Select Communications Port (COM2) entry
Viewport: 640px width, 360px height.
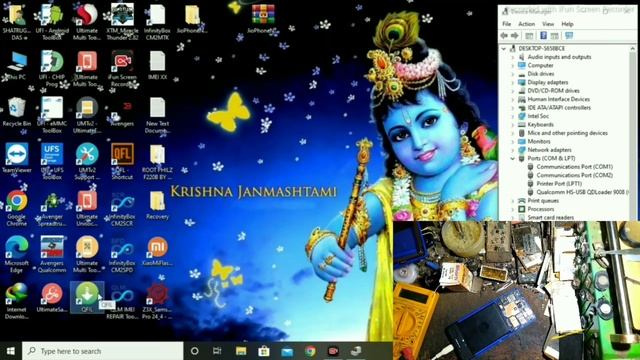pos(570,175)
